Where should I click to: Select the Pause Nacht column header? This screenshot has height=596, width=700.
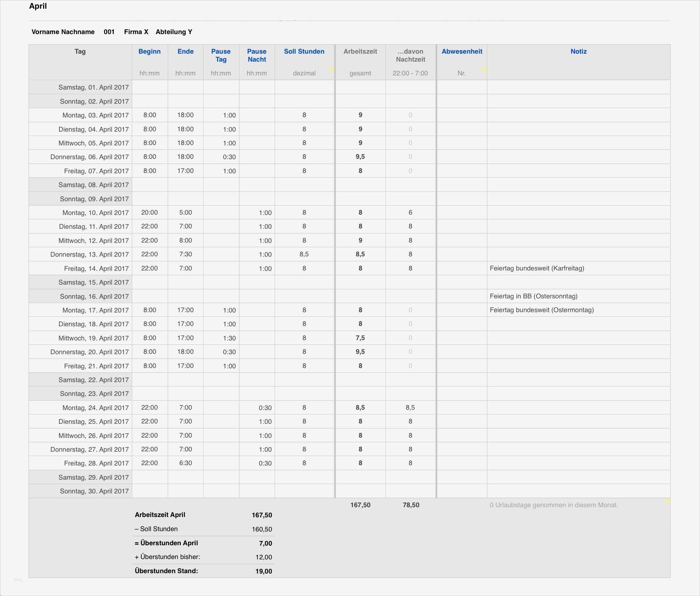click(257, 55)
